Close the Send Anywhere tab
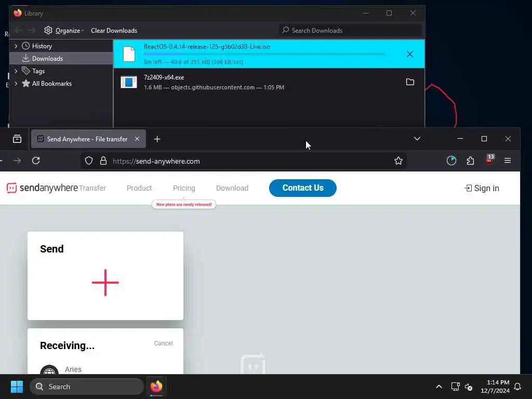The width and height of the screenshot is (532, 399). [x=137, y=139]
